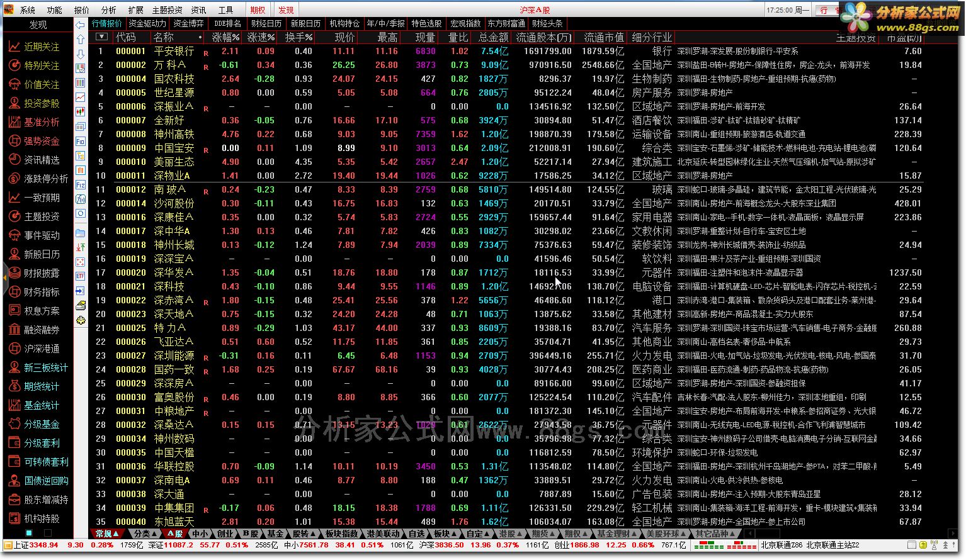The width and height of the screenshot is (966, 560).
Task: Open the blue folder toolbar icon
Action: 80,233
